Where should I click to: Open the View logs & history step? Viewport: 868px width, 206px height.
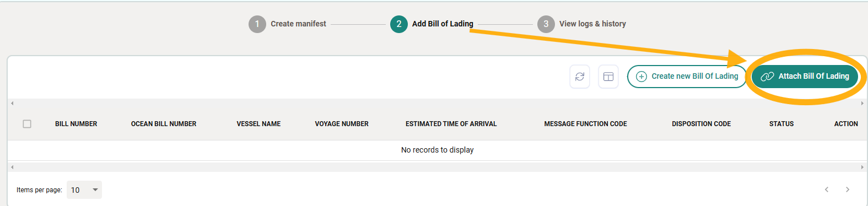pos(592,24)
